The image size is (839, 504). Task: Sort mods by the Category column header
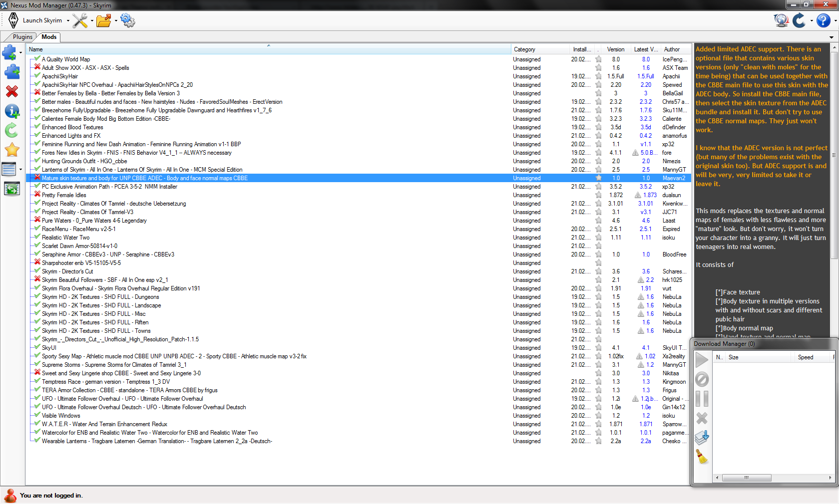524,49
